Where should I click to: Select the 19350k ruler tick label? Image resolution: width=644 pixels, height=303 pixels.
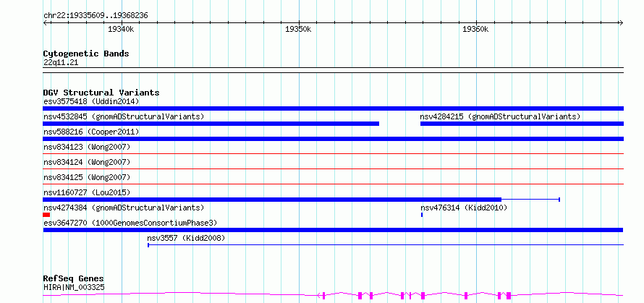pos(299,29)
